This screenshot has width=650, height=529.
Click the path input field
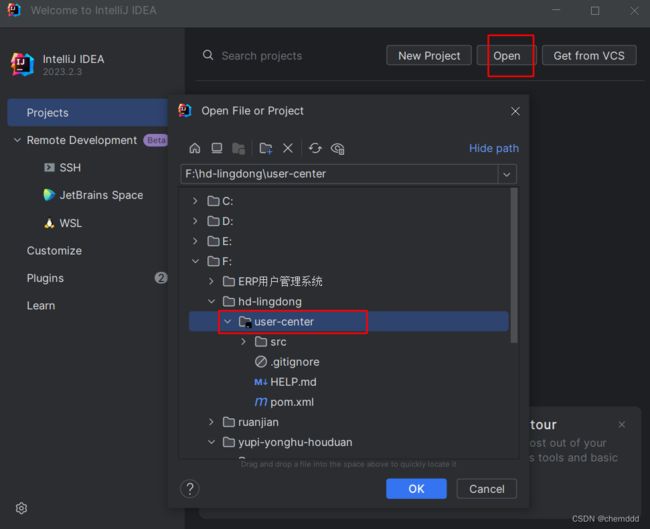(x=339, y=174)
